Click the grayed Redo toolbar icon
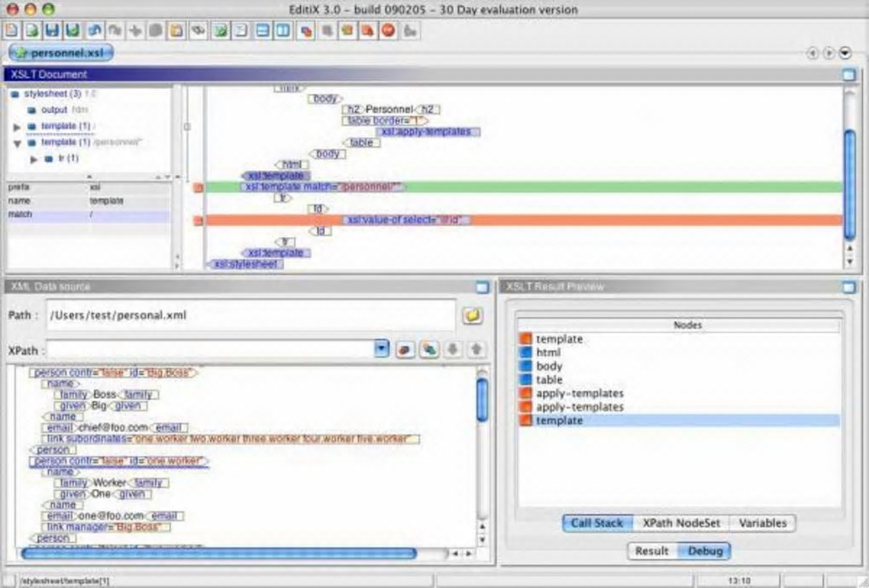The image size is (869, 588). (115, 30)
